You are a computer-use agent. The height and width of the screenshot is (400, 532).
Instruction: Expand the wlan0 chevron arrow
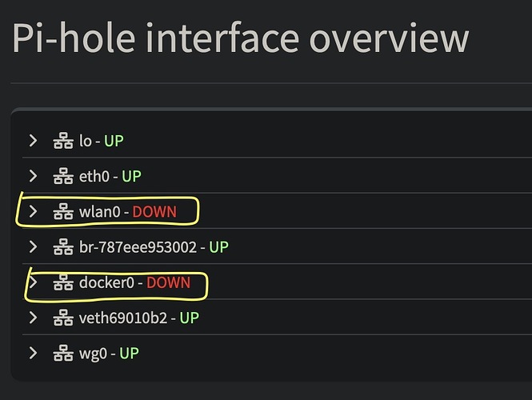pyautogui.click(x=33, y=212)
